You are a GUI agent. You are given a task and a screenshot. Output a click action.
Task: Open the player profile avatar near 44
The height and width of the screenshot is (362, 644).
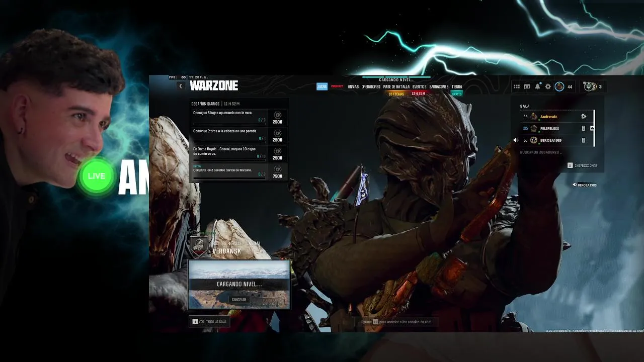tap(559, 86)
